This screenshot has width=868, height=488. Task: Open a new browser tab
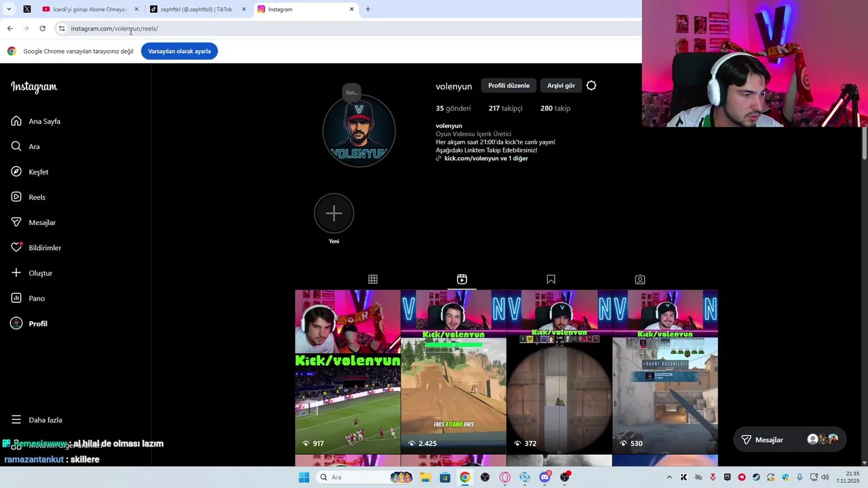368,9
